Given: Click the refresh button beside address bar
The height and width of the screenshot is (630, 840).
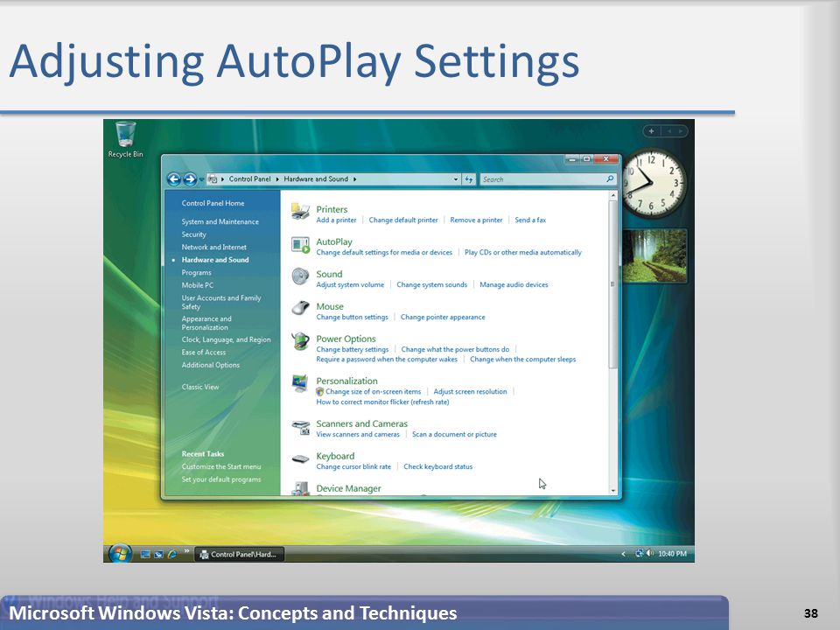Looking at the screenshot, I should 469,179.
